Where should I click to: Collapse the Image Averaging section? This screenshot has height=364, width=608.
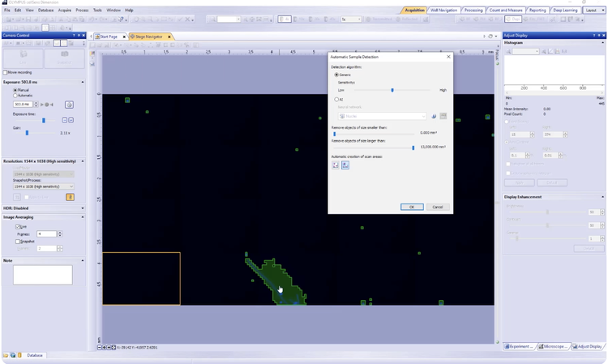pyautogui.click(x=82, y=217)
